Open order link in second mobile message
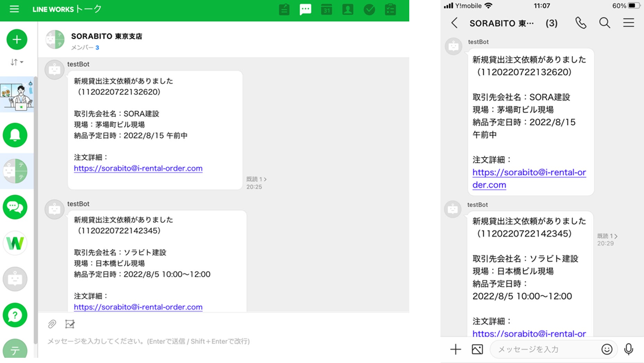 [x=529, y=334]
